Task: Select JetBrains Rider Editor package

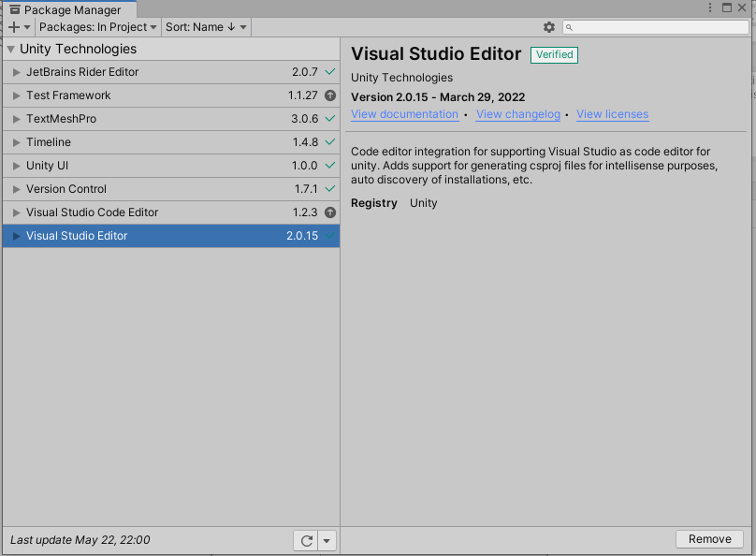Action: [x=171, y=72]
